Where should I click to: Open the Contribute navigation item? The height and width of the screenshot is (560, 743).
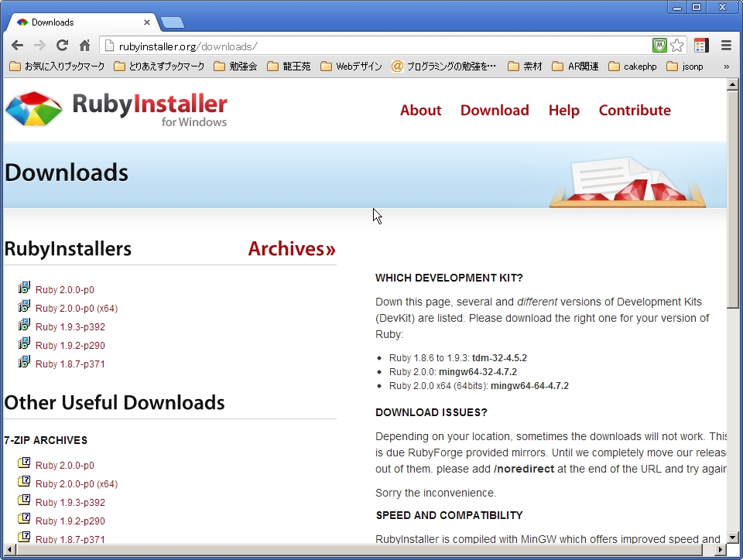(x=635, y=111)
